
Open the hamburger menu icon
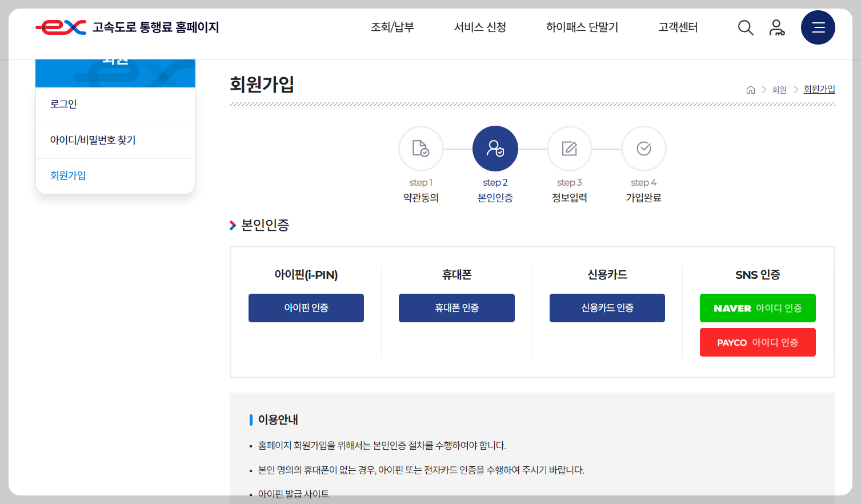818,27
